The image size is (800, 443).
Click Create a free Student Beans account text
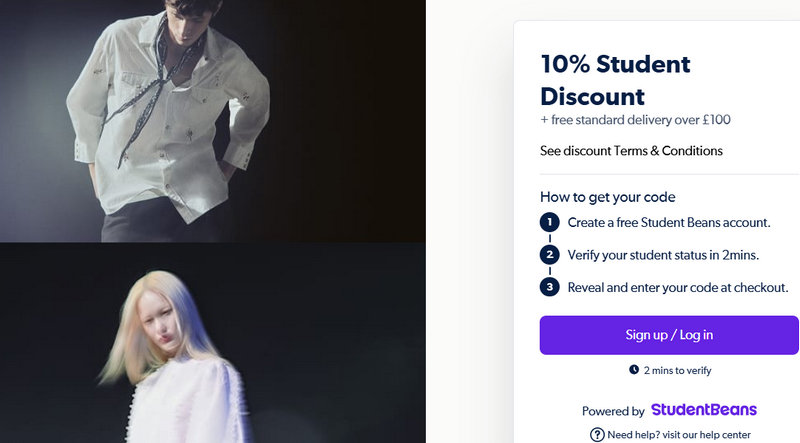point(669,222)
